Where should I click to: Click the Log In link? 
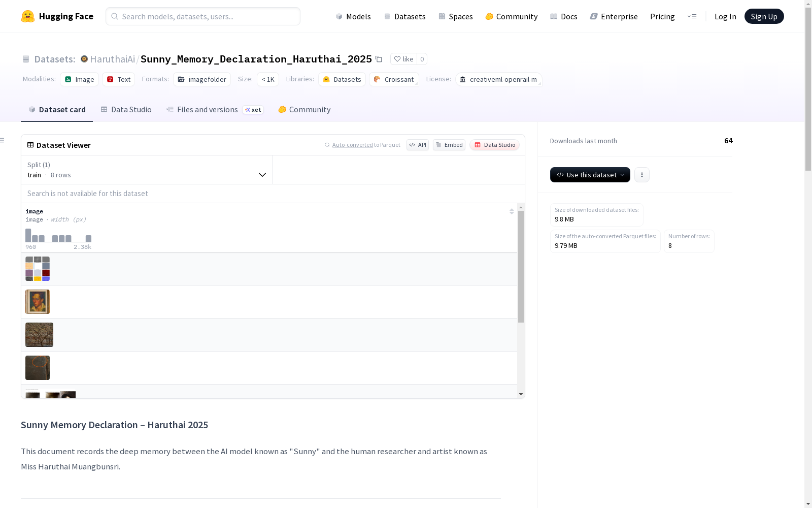[725, 16]
